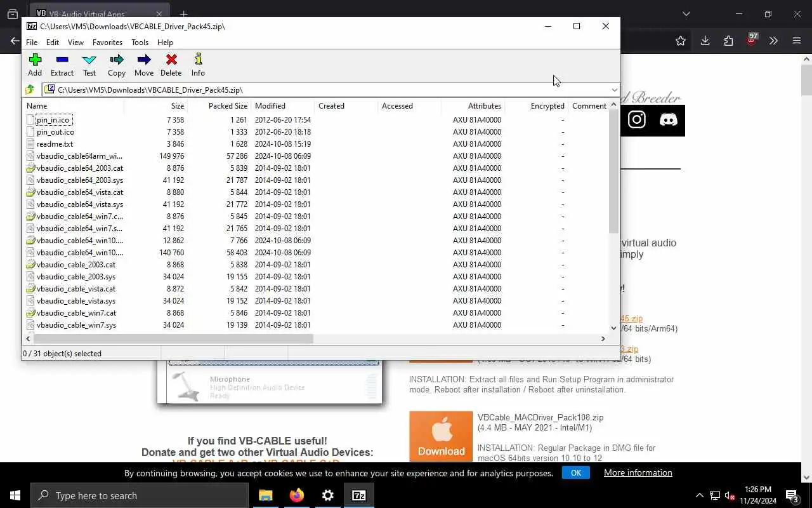Expand the address bar path dropdown
This screenshot has width=812, height=508.
tap(614, 90)
